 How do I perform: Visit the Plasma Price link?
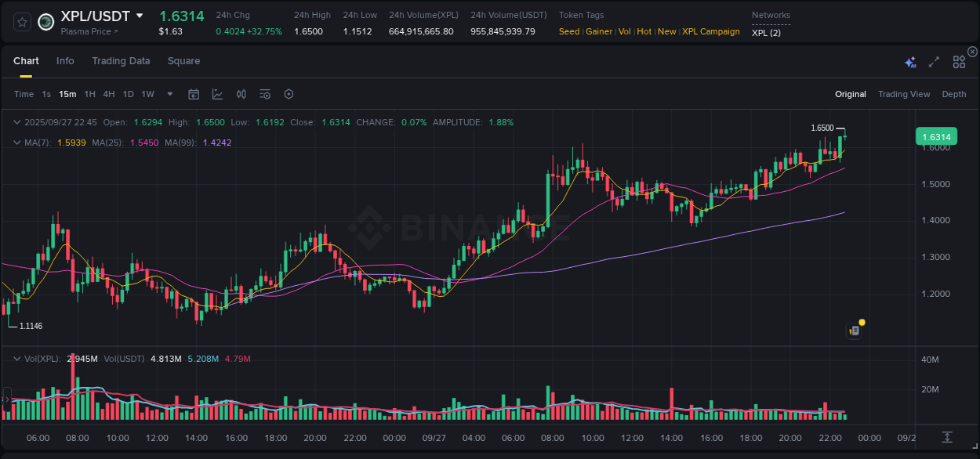(x=84, y=32)
